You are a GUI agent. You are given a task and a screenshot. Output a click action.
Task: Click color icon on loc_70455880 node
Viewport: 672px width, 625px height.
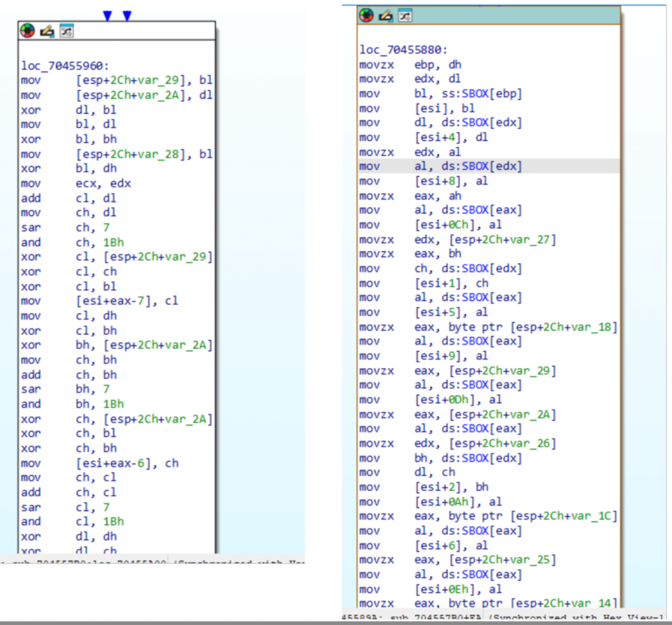367,16
